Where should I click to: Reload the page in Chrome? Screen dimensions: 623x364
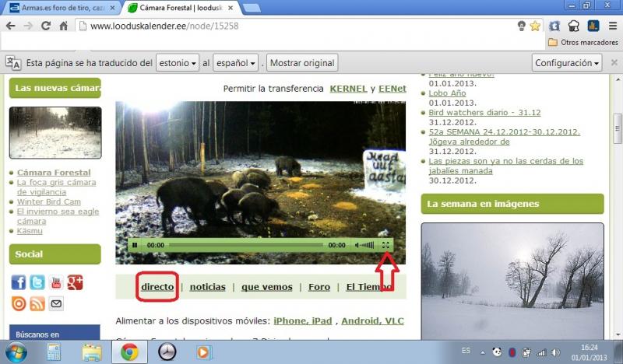(47, 26)
